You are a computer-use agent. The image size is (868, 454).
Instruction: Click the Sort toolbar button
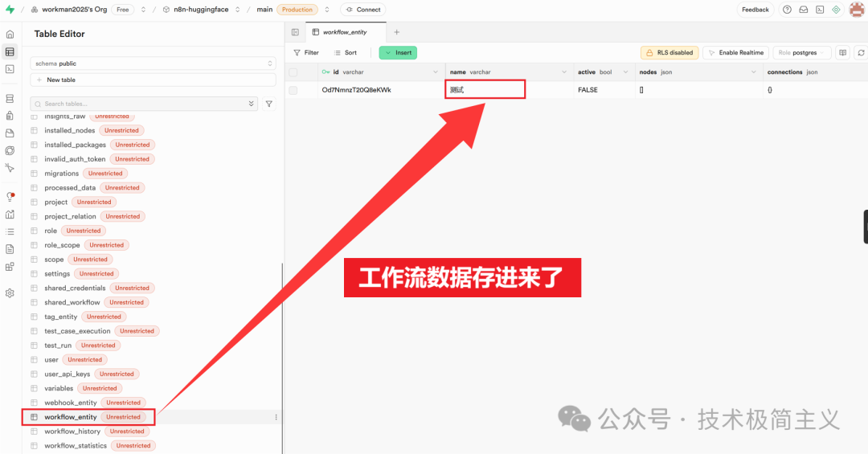coord(346,52)
